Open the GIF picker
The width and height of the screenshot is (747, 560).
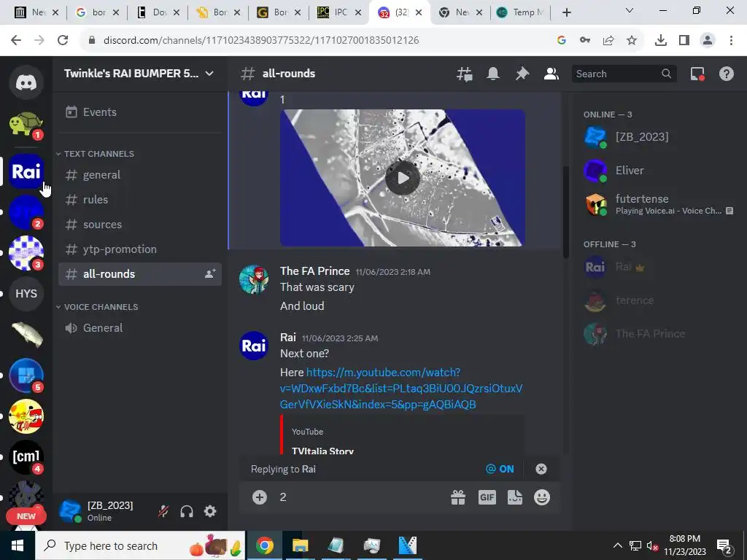tap(487, 497)
